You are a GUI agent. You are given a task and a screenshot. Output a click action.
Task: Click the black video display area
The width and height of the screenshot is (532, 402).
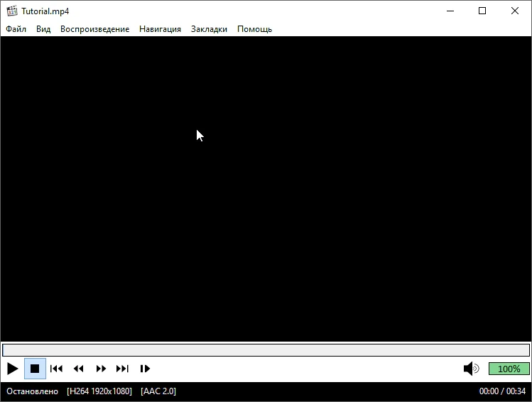tap(266, 189)
